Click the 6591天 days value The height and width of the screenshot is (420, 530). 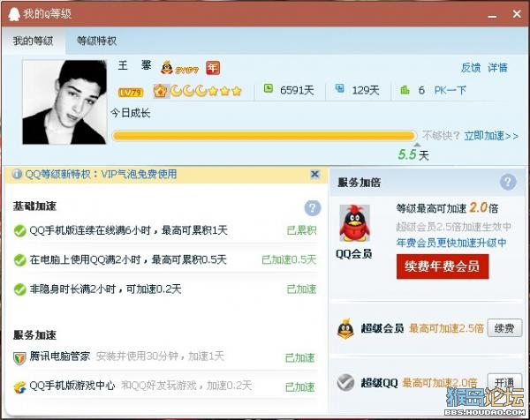[297, 90]
